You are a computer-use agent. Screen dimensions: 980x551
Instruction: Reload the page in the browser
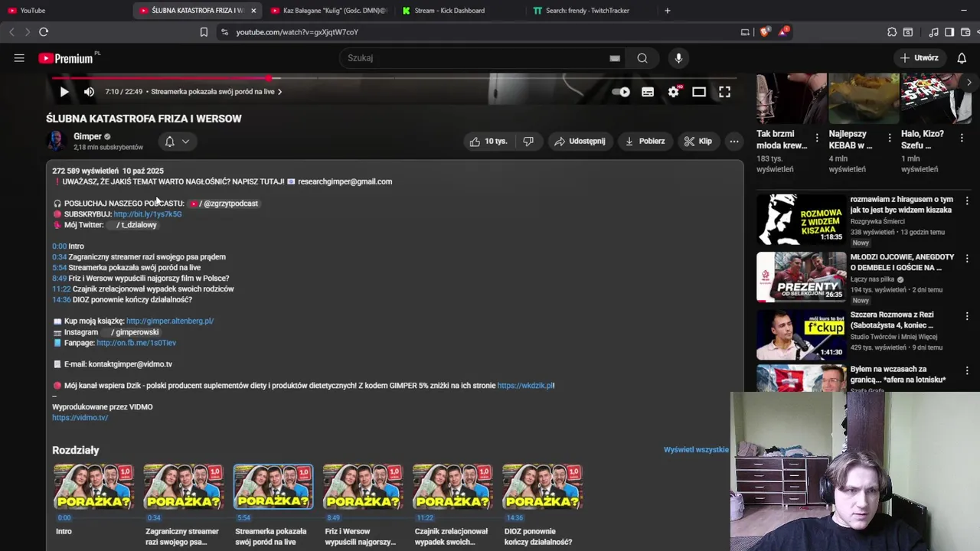[44, 32]
